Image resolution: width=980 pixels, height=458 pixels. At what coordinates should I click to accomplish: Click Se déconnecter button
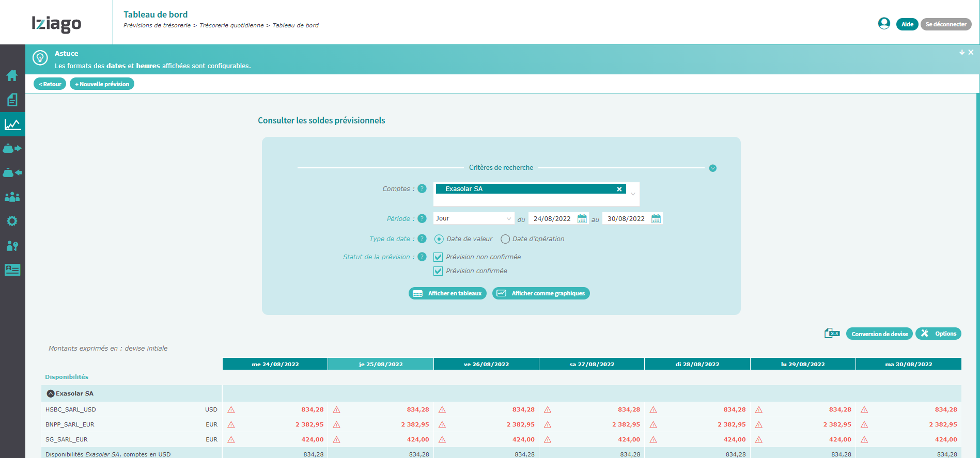pos(946,24)
